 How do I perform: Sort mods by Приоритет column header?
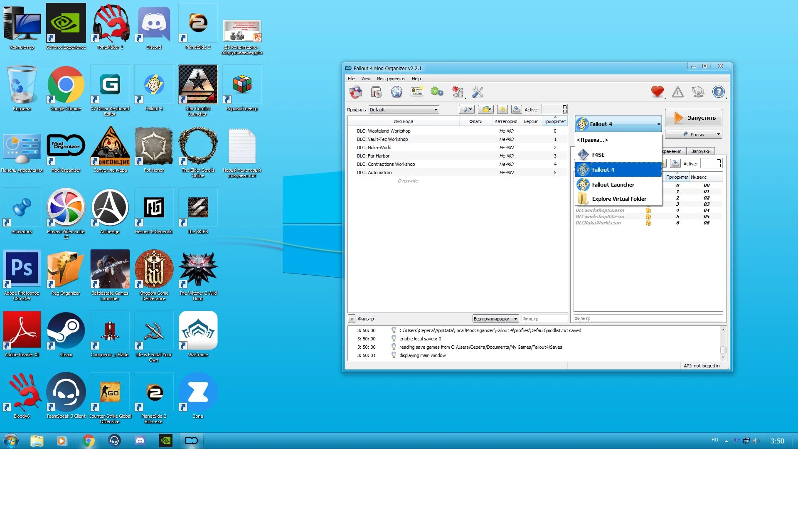point(555,121)
